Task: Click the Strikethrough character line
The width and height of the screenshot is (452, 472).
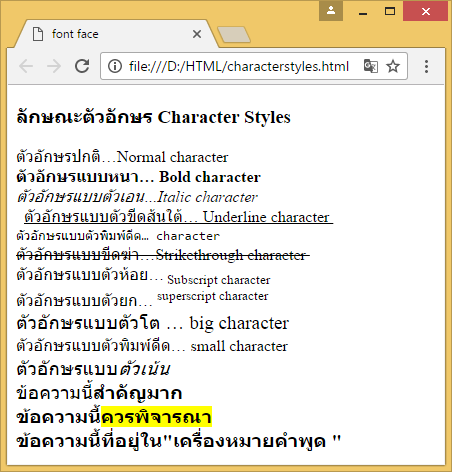Action: [163, 255]
